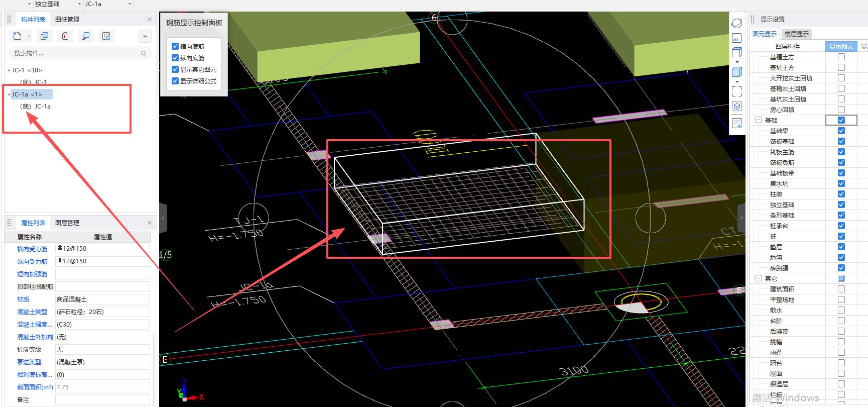
Task: Close the property list panel
Action: [150, 223]
